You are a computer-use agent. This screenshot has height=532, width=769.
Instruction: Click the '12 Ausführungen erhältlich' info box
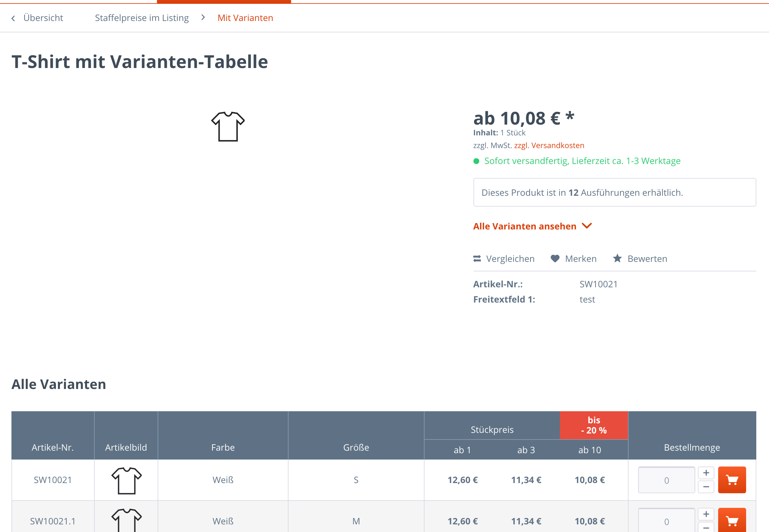point(614,192)
